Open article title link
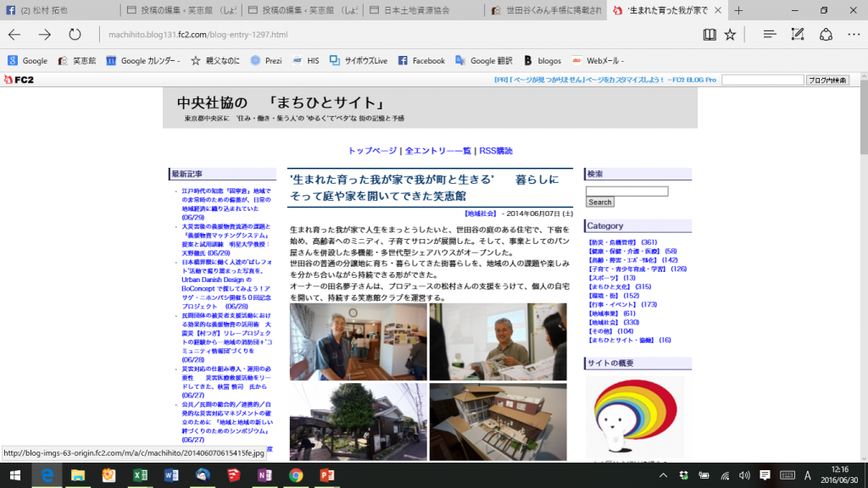The height and width of the screenshot is (488, 868). pyautogui.click(x=425, y=187)
